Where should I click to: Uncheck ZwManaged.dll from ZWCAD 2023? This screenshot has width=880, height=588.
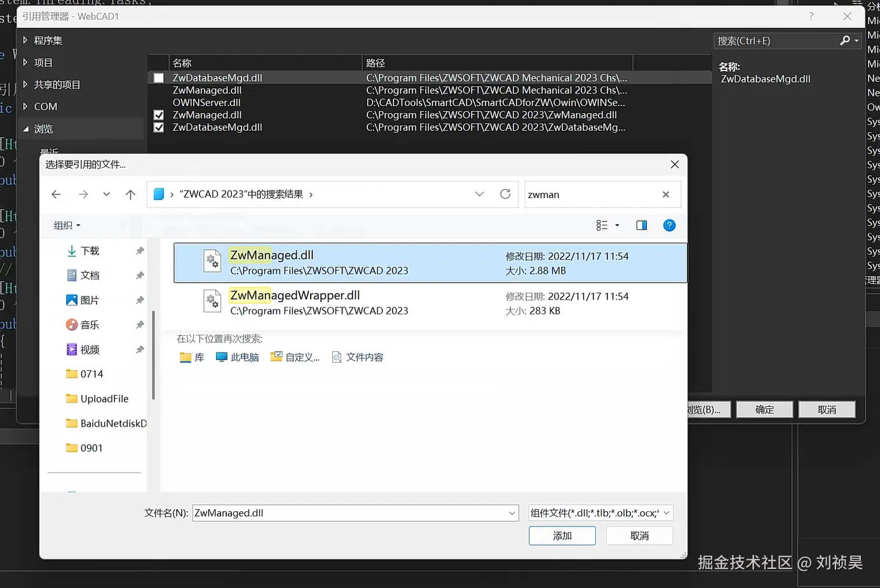159,115
